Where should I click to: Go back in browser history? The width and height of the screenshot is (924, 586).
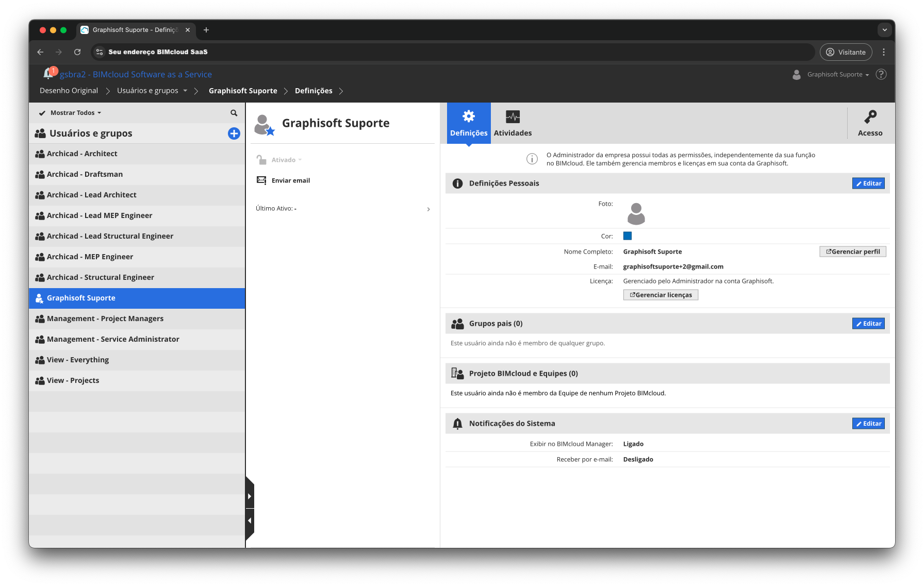pos(40,52)
